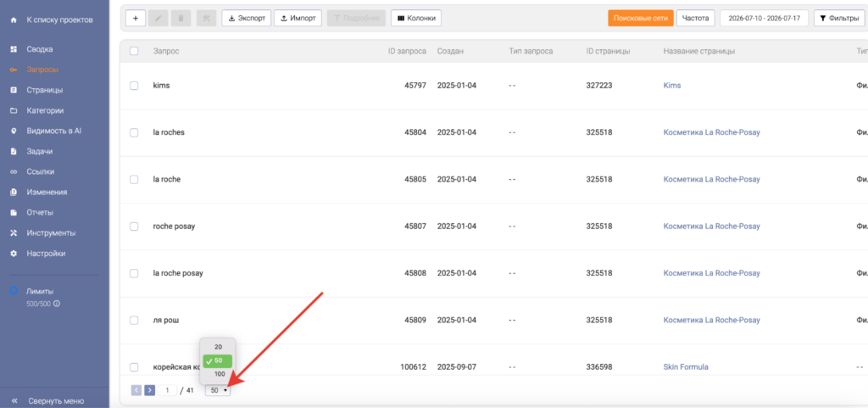
Task: Switch to the Частота view
Action: 695,19
